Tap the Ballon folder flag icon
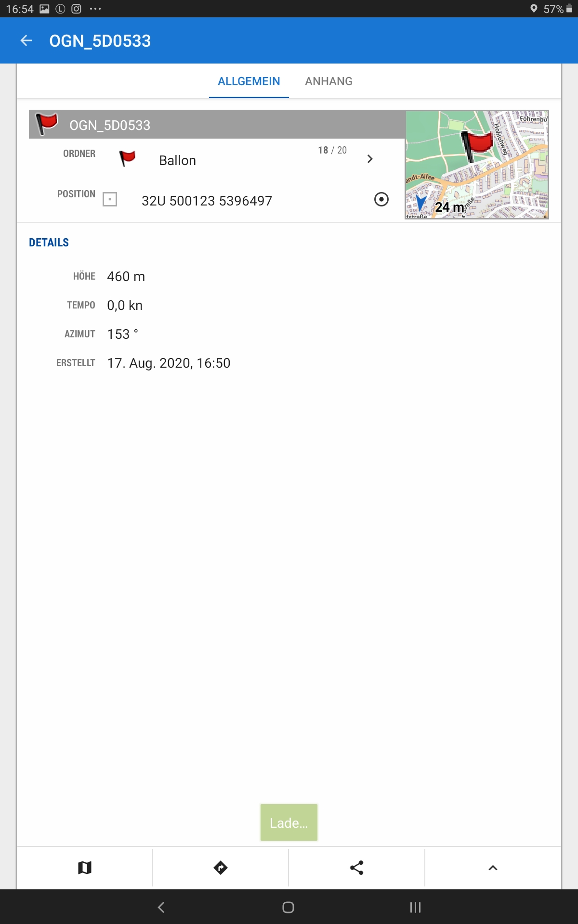 [128, 158]
